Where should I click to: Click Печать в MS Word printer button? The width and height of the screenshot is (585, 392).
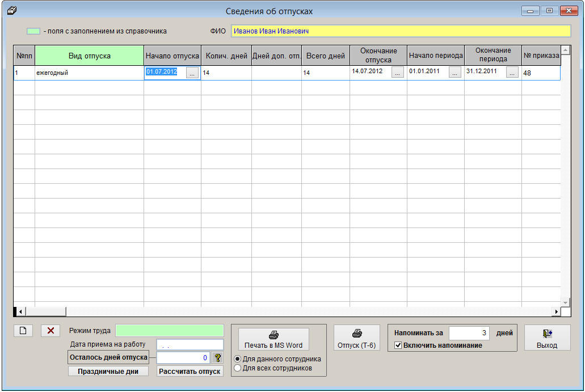click(x=273, y=339)
